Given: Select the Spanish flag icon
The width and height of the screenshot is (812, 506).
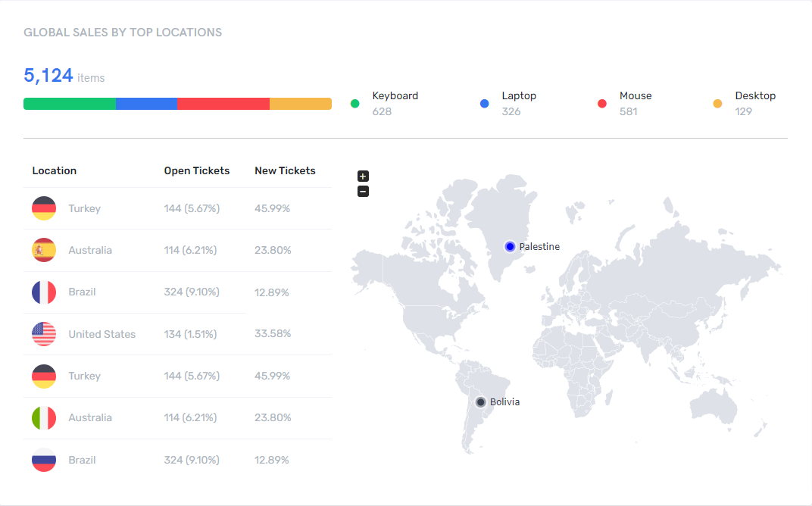Looking at the screenshot, I should (44, 250).
